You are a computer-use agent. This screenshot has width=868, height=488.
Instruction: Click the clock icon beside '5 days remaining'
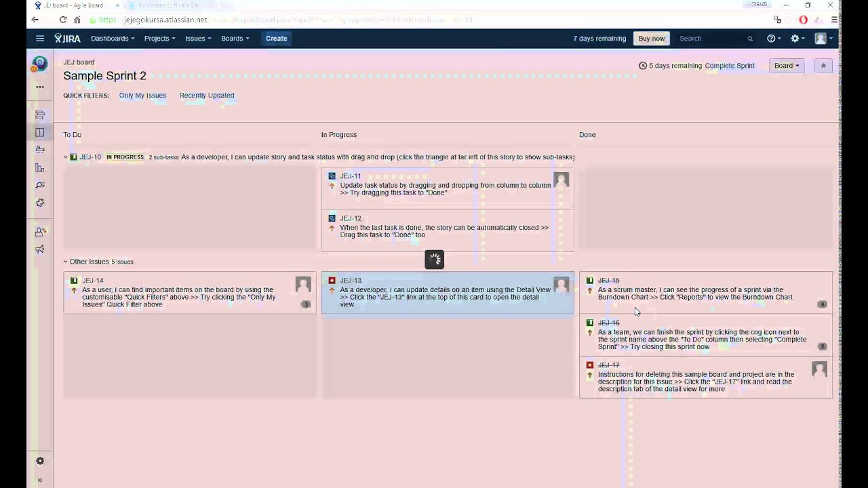pyautogui.click(x=643, y=66)
